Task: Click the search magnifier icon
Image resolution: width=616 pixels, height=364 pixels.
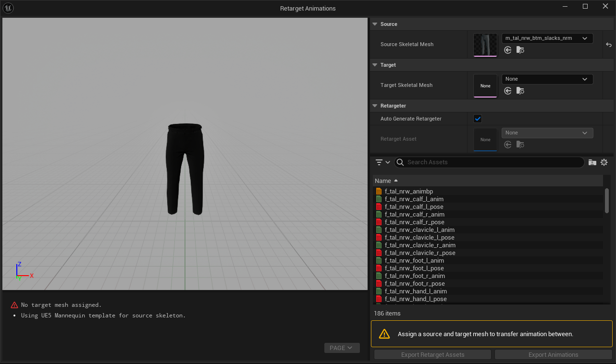Action: (x=400, y=162)
